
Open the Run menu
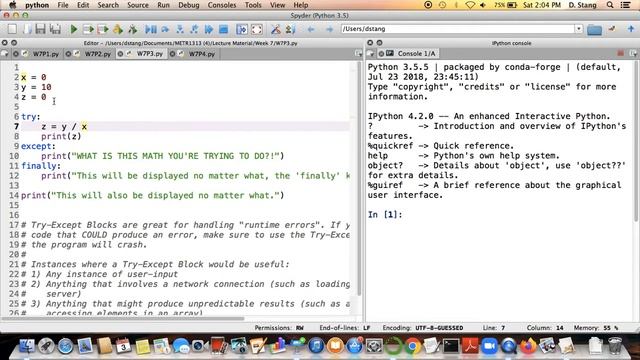[163, 5]
